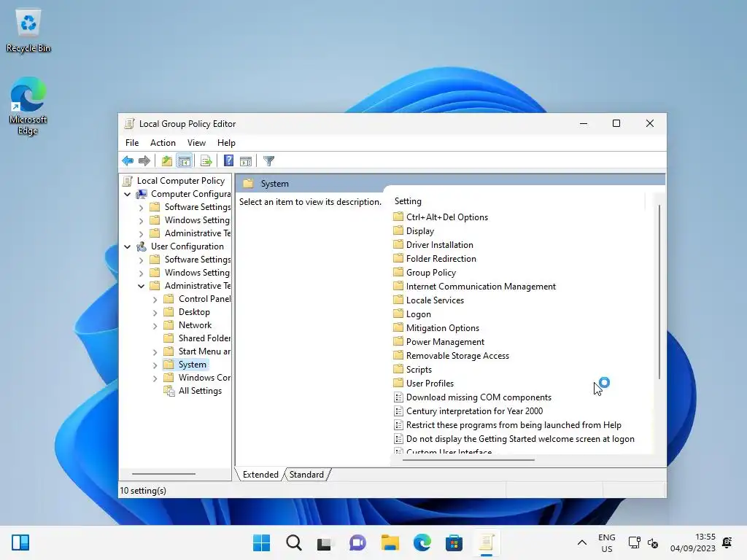Open Task View on the taskbar
This screenshot has height=560, width=747.
click(325, 542)
